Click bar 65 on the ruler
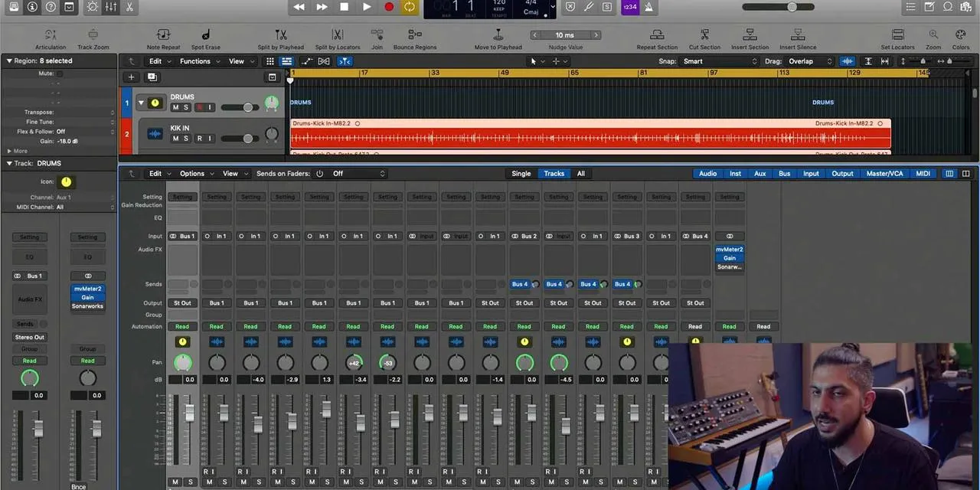The width and height of the screenshot is (980, 490). coord(574,73)
